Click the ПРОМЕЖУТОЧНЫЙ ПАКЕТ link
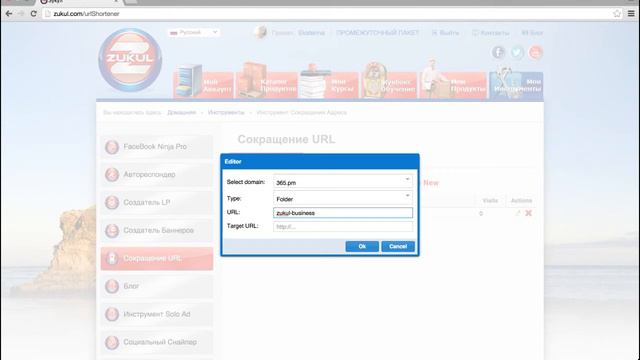 point(378,33)
